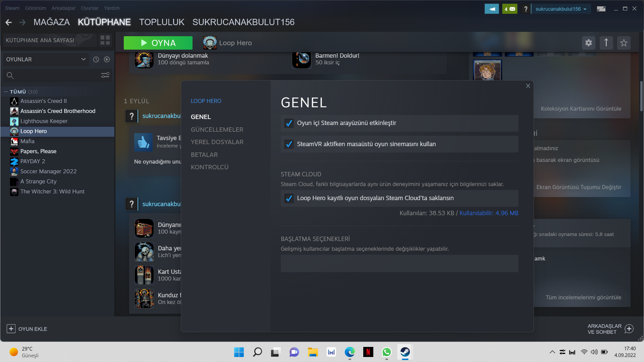Open game settings gear icon
The height and width of the screenshot is (362, 644).
coord(588,43)
